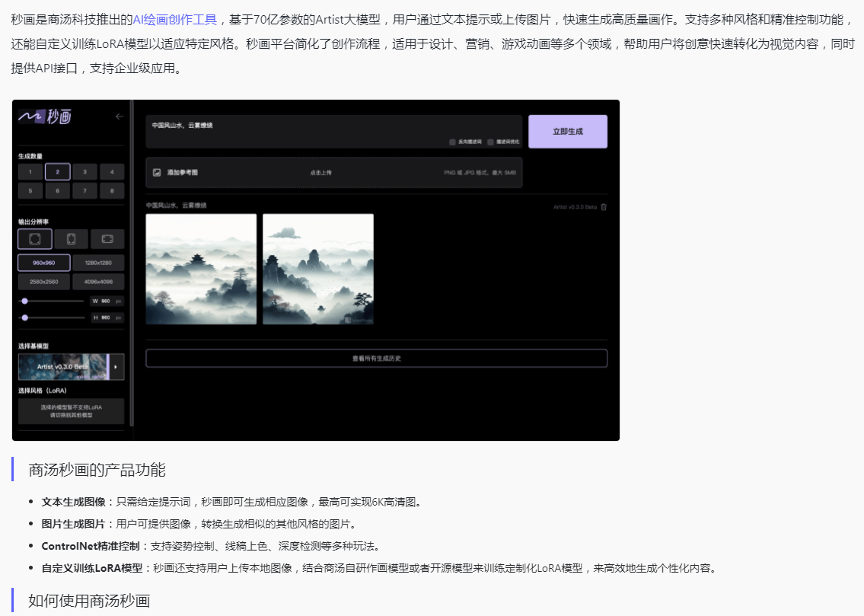Select the portrait aspect ratio icon
The width and height of the screenshot is (864, 616).
(x=71, y=239)
